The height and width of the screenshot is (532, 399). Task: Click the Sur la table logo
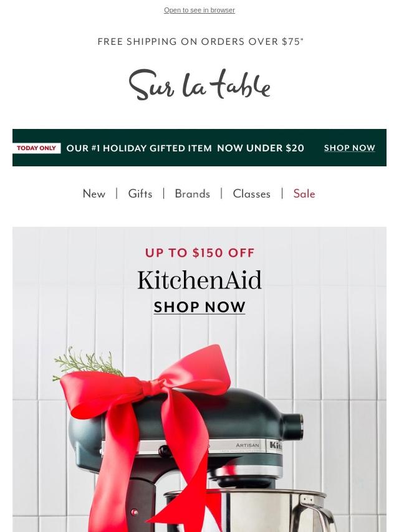click(x=199, y=85)
